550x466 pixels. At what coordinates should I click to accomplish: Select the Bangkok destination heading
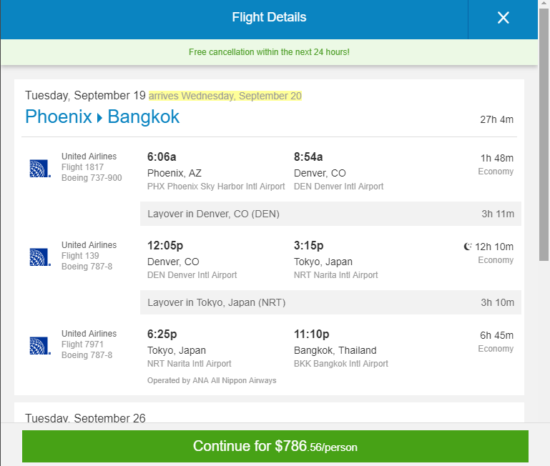(x=143, y=117)
